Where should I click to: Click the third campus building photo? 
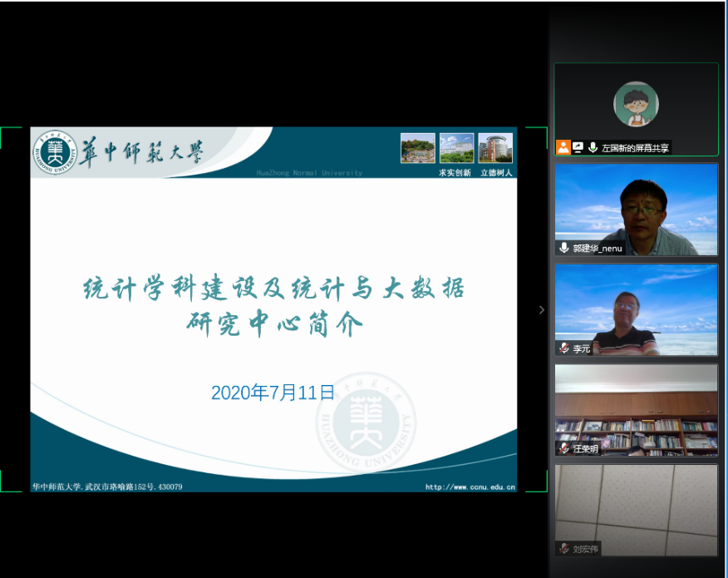point(495,148)
